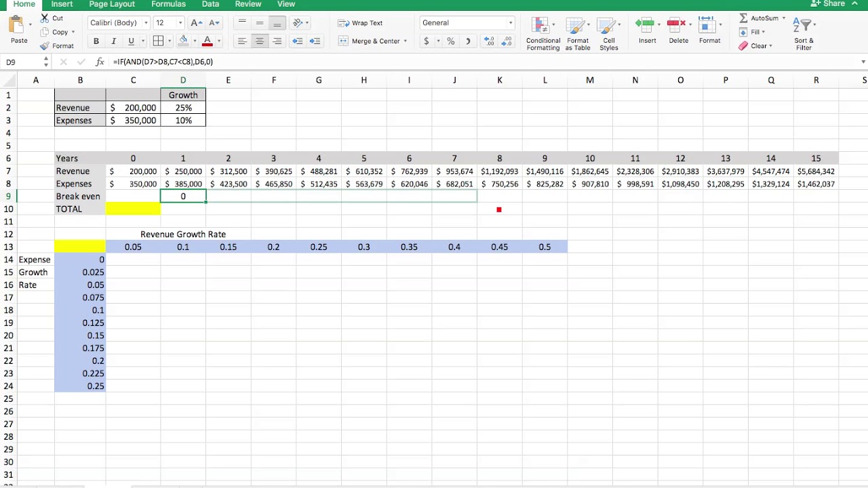The image size is (868, 488).
Task: Apply comma style number format
Action: pyautogui.click(x=468, y=41)
